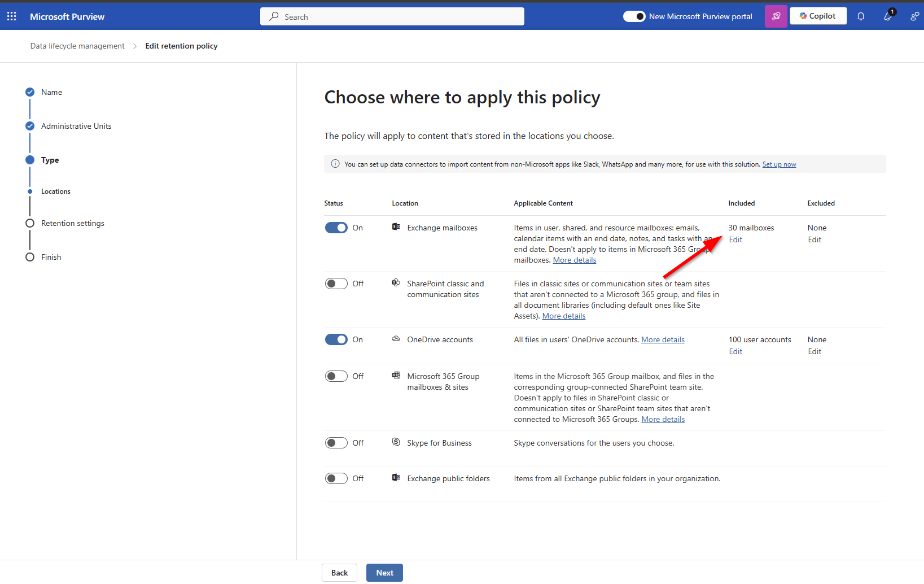Disable the New Microsoft Purview portal toggle
The image size is (924, 584).
[634, 16]
